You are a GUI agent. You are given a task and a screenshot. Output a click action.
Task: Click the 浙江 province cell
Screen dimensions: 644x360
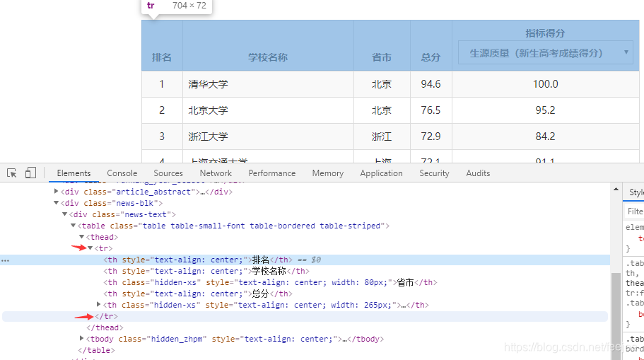click(382, 137)
